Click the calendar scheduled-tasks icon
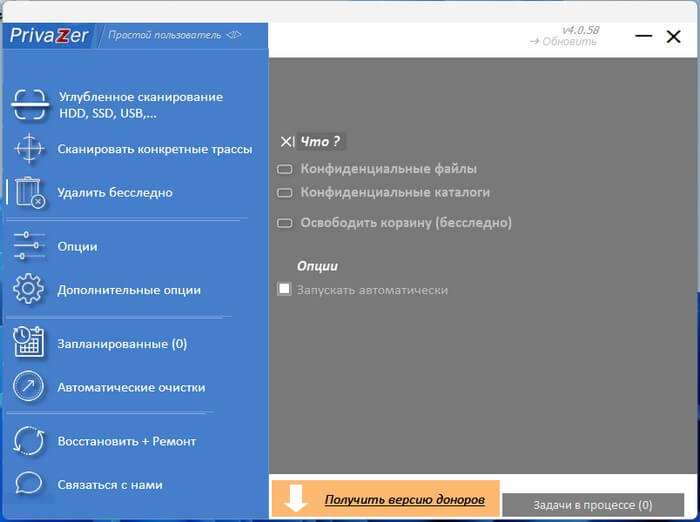The width and height of the screenshot is (700, 522). coord(29,342)
